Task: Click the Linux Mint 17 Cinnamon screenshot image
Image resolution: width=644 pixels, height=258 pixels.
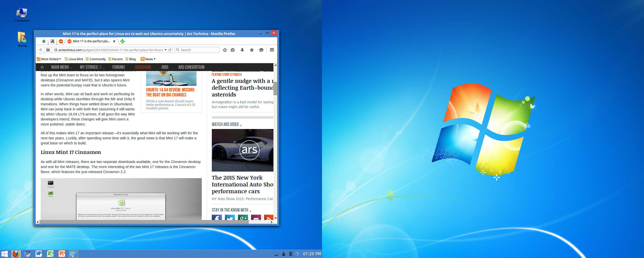Action: pyautogui.click(x=121, y=199)
